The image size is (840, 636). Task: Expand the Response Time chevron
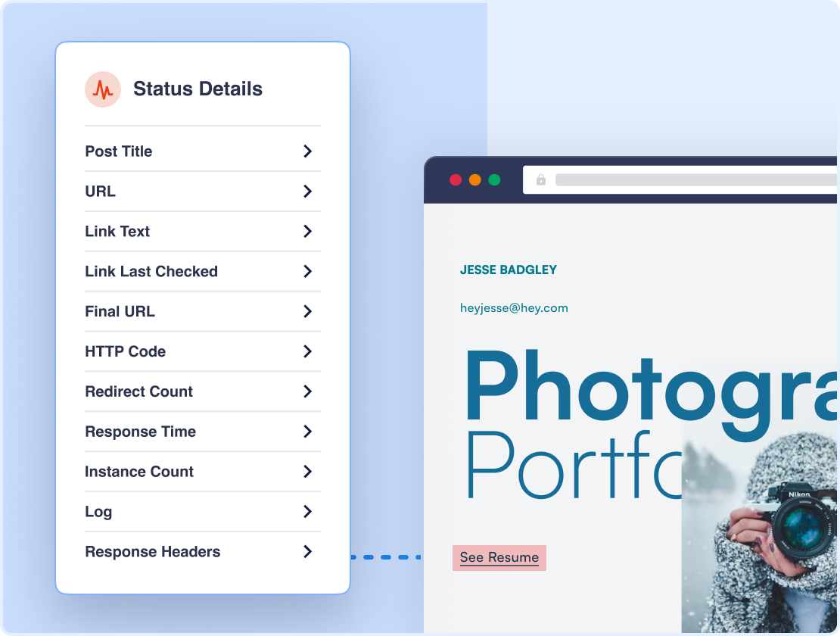click(307, 432)
